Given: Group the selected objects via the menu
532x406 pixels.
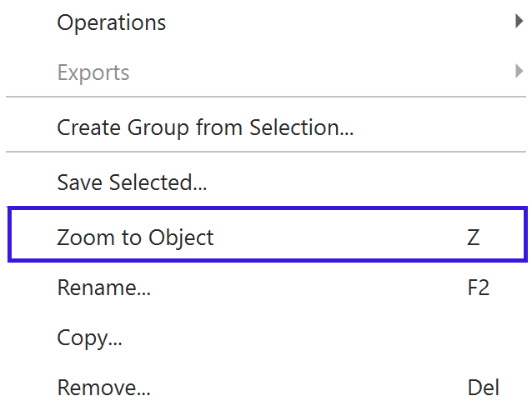Looking at the screenshot, I should (205, 128).
